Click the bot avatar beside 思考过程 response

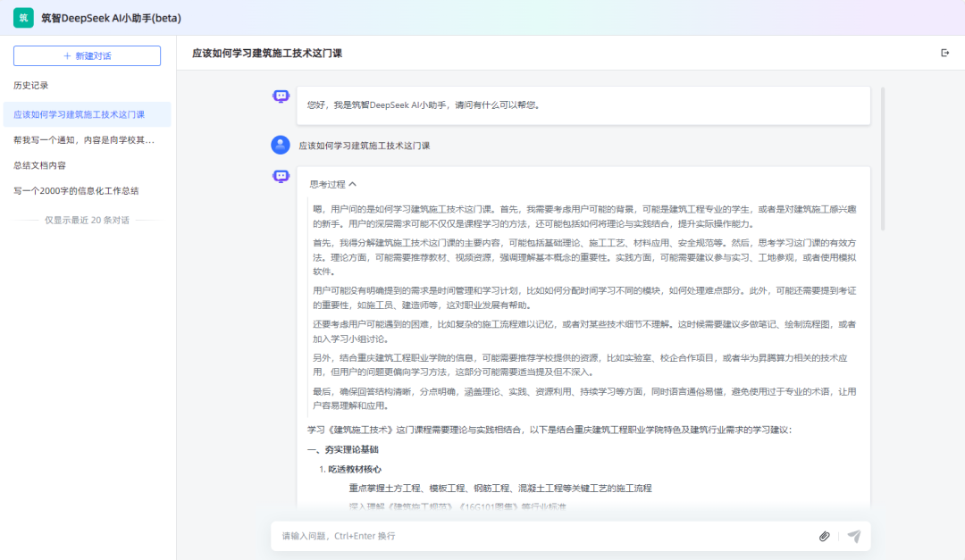(x=281, y=176)
